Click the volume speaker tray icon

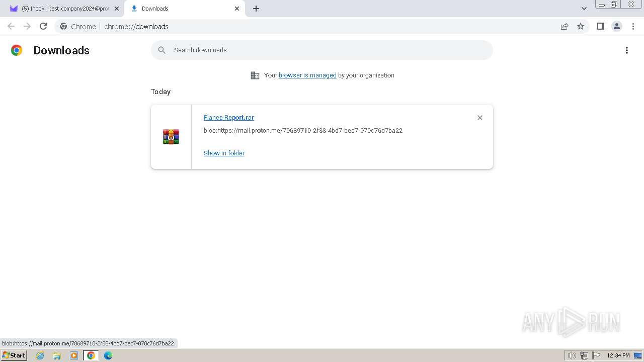[x=572, y=355]
